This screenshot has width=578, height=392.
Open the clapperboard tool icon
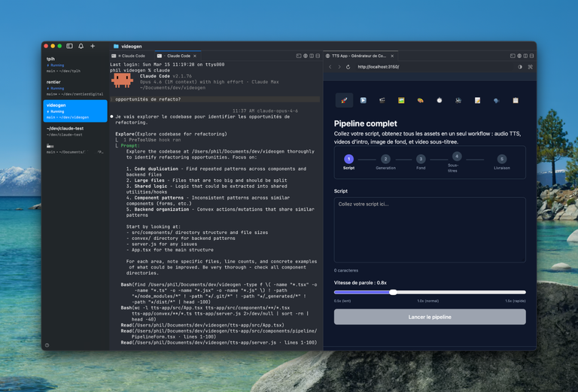pos(382,100)
